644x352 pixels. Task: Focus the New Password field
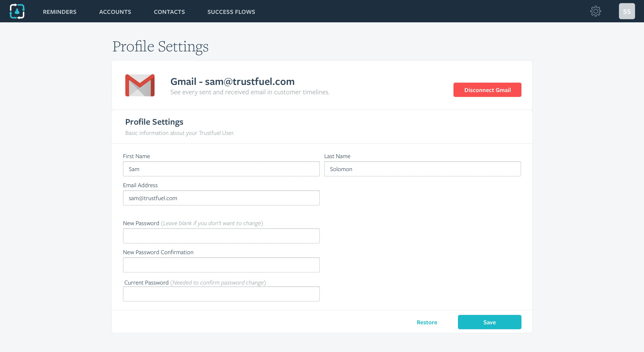pyautogui.click(x=221, y=236)
